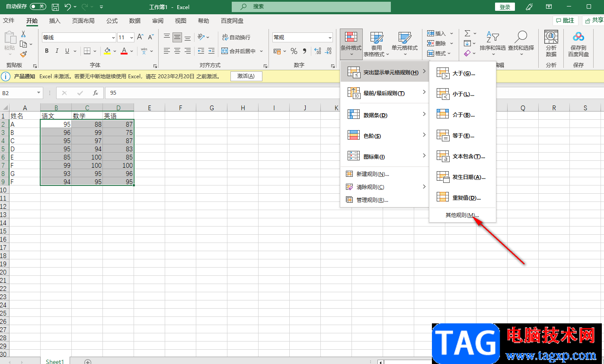The image size is (604, 364).
Task: Select New Rule (新建规则) menu entry
Action: point(385,174)
